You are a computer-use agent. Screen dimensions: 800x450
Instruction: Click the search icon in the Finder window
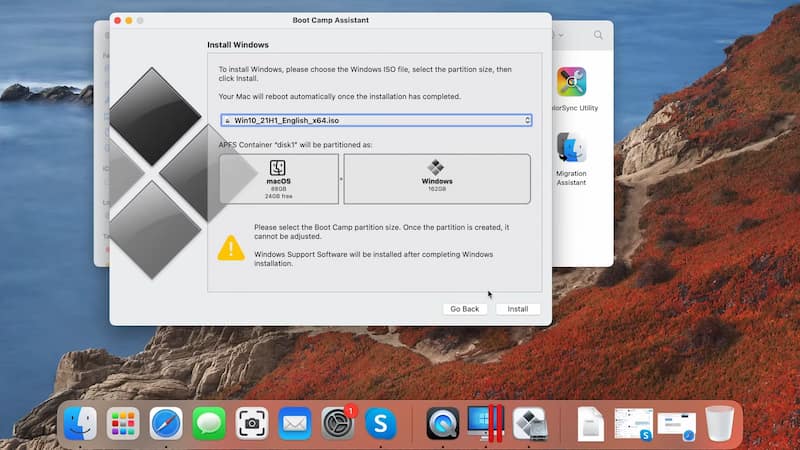[598, 35]
